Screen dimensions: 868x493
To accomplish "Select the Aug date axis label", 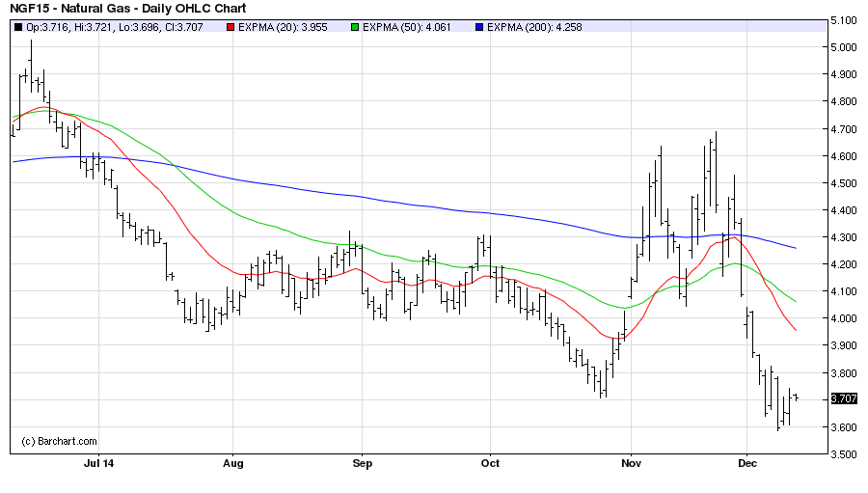I will pos(232,463).
